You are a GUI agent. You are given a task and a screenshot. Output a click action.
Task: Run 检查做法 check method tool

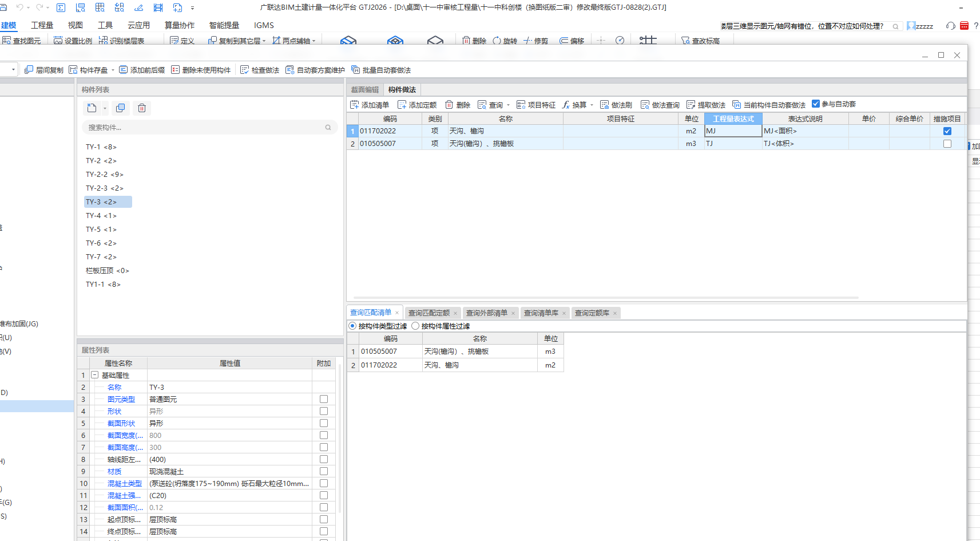pos(260,70)
